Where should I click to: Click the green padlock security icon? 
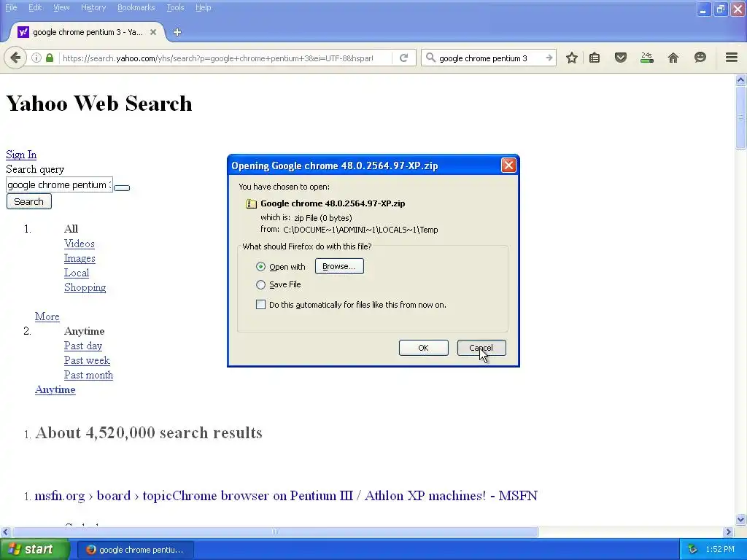pyautogui.click(x=50, y=58)
